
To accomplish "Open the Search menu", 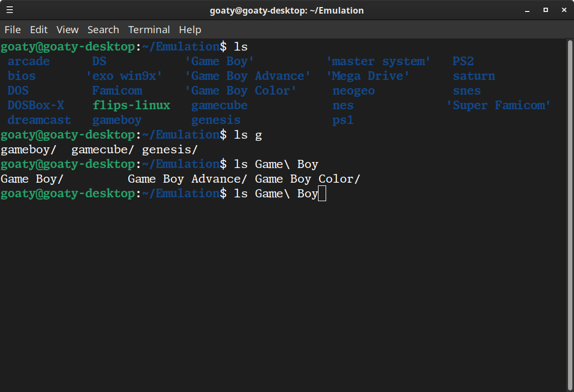I will point(103,30).
